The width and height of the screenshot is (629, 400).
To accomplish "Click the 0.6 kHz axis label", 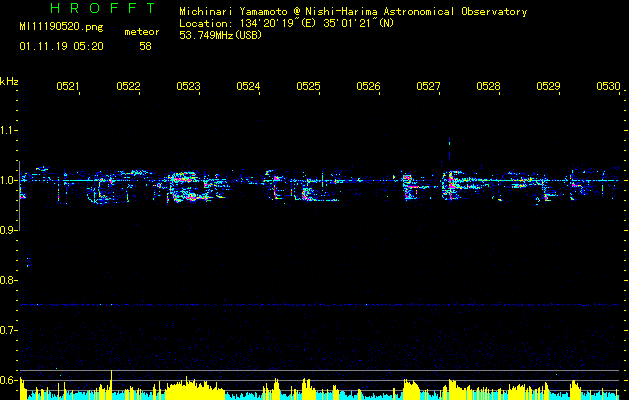I will coord(7,380).
